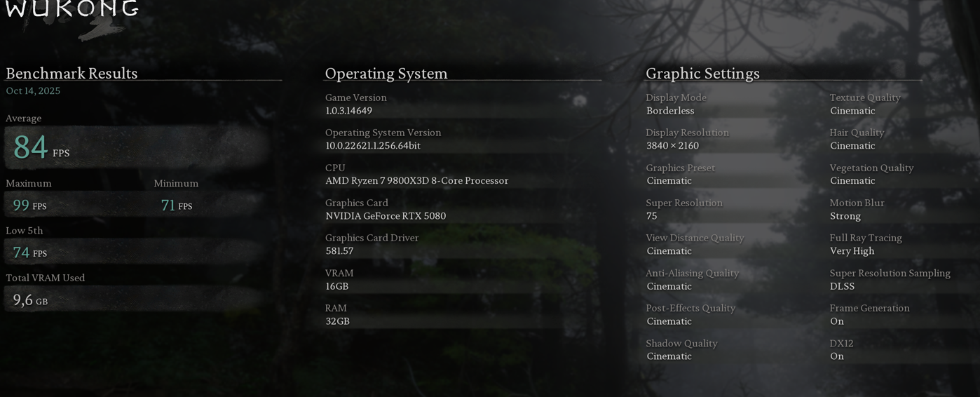This screenshot has width=980, height=397.
Task: Click the "RAM" label
Action: (336, 308)
